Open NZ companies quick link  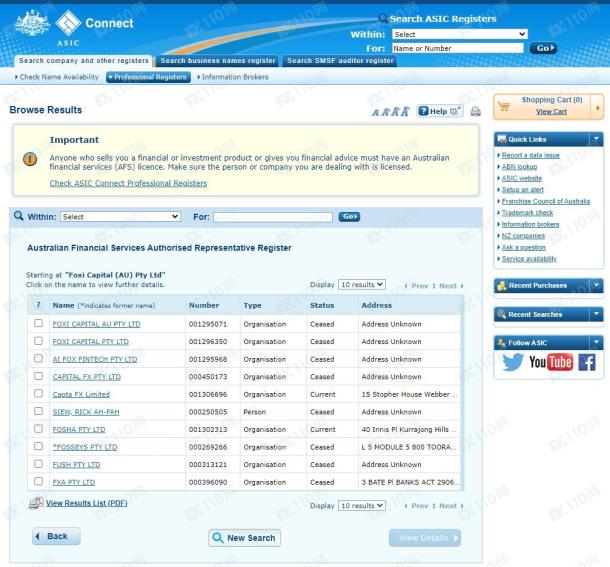(x=523, y=235)
